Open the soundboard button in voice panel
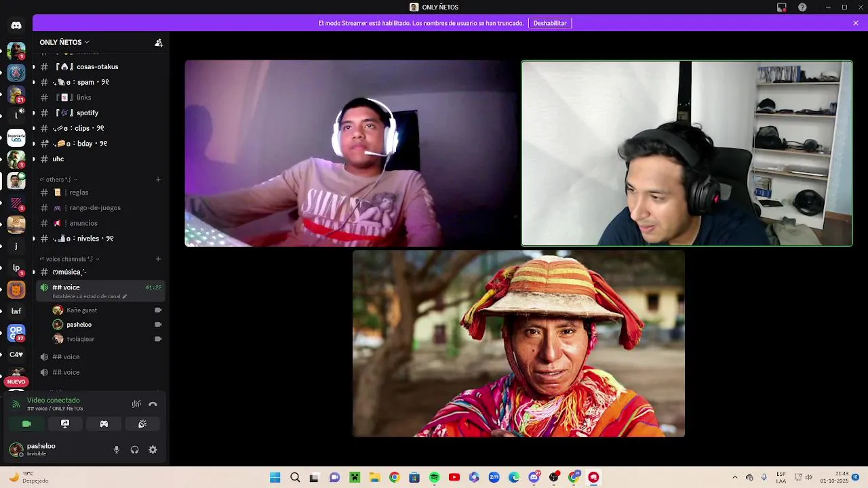This screenshot has width=868, height=488. pos(142,424)
